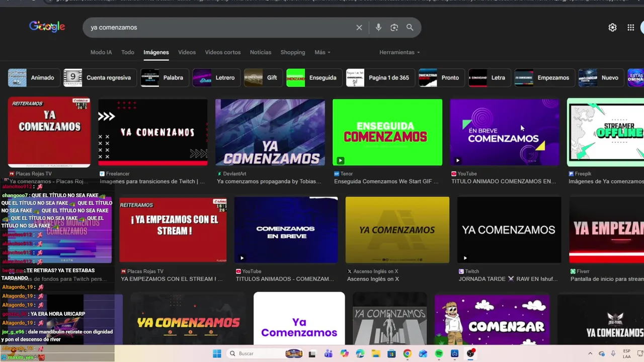
Task: Switch to the Modo IA tab
Action: (101, 52)
